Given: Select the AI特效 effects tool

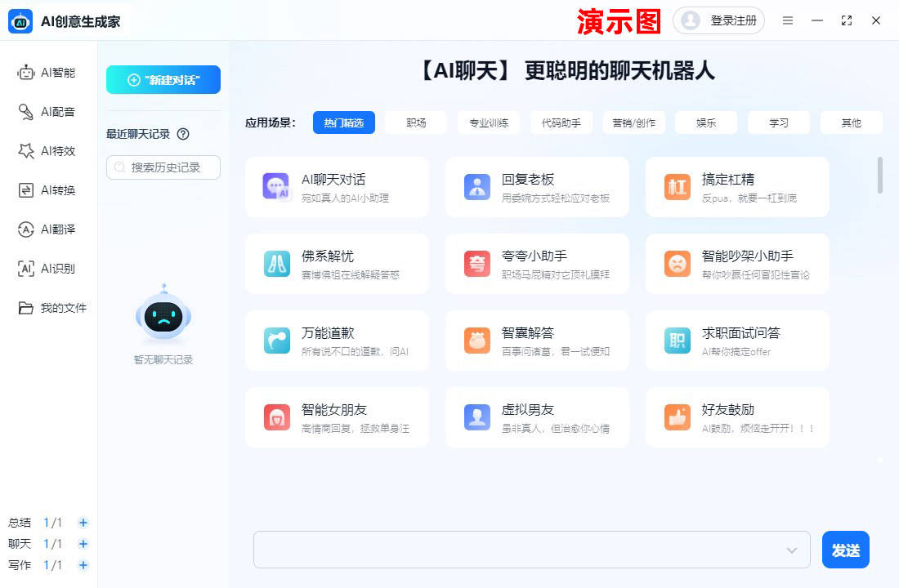Looking at the screenshot, I should [x=49, y=150].
